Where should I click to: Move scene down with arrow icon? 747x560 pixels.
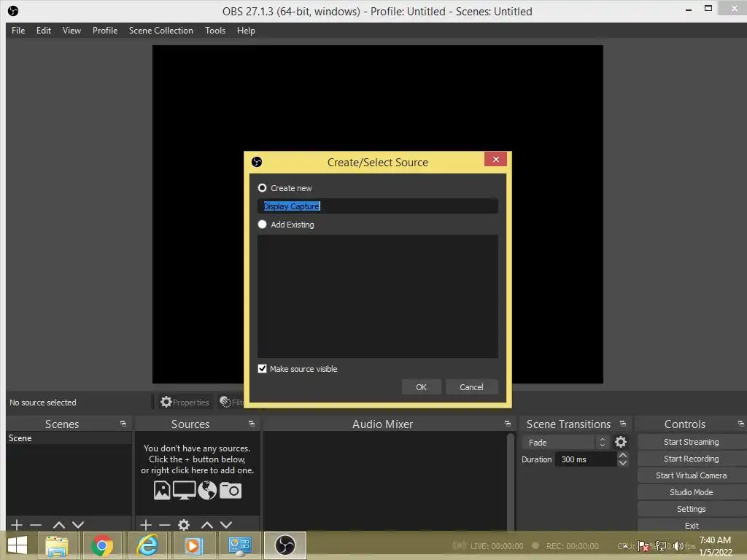(x=78, y=525)
